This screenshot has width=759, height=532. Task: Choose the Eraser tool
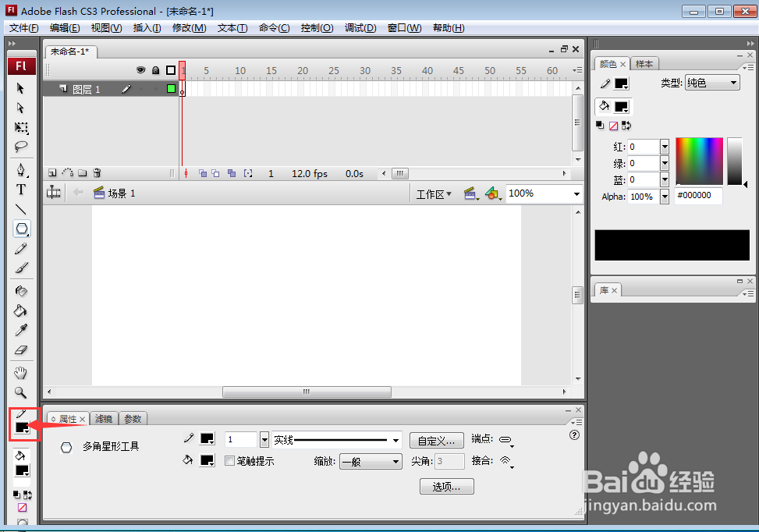[21, 349]
